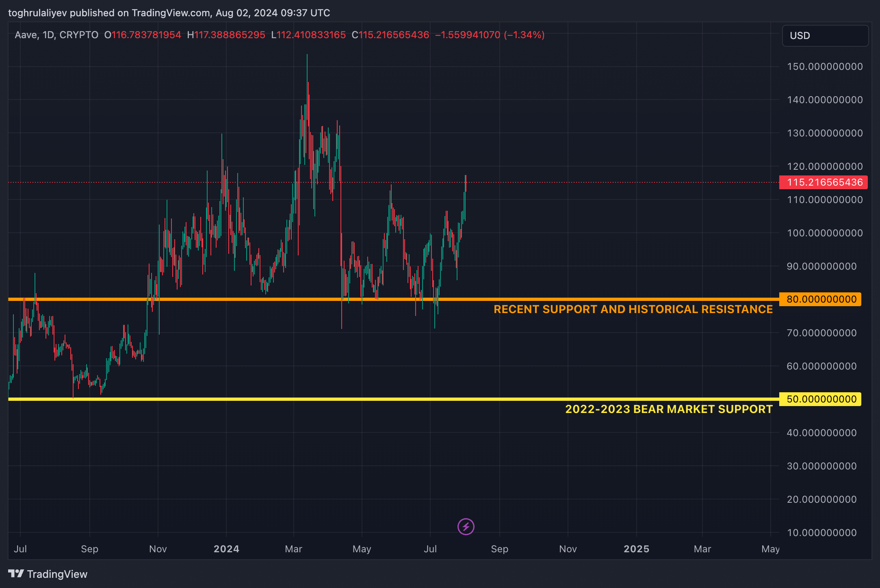Click the 130.000000000 price axis label
The height and width of the screenshot is (588, 880).
pyautogui.click(x=825, y=133)
